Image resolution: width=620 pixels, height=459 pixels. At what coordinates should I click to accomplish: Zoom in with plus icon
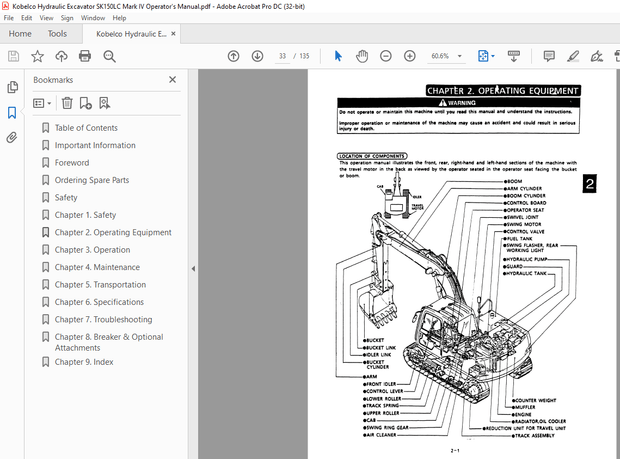(x=410, y=56)
